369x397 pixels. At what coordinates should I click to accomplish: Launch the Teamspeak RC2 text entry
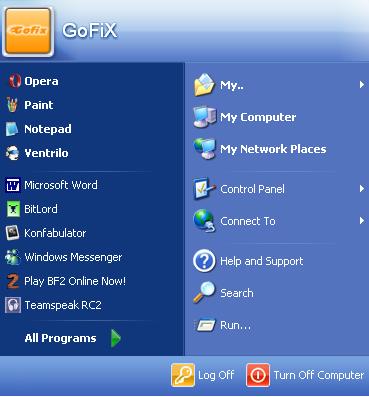63,305
